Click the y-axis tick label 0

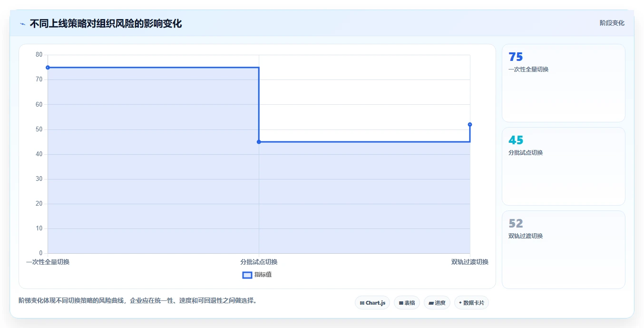click(41, 253)
